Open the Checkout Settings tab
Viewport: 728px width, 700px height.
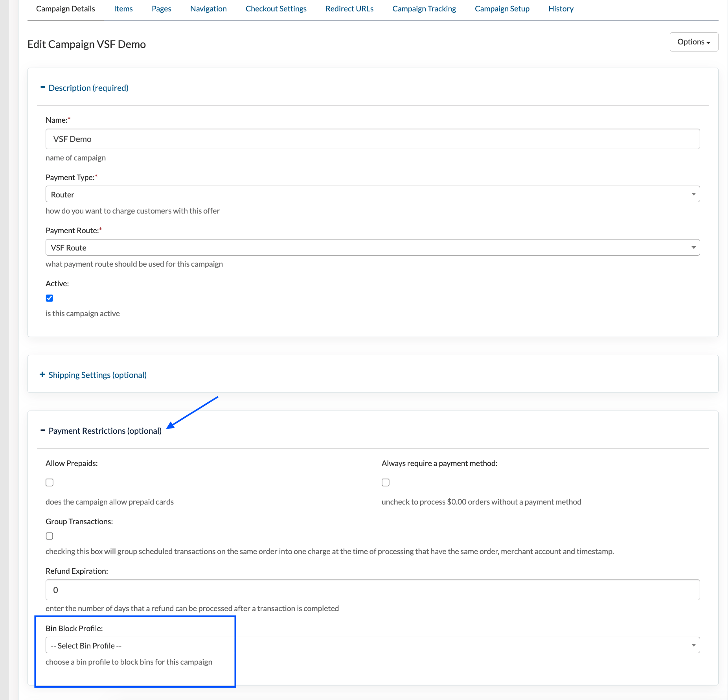coord(276,9)
